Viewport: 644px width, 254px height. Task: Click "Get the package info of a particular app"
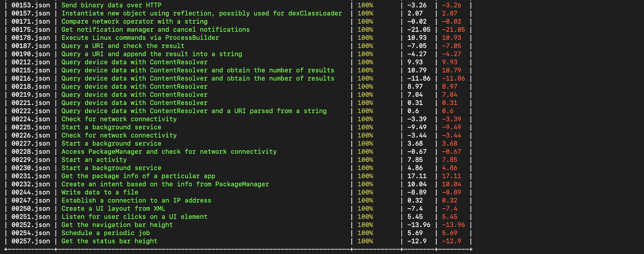coord(138,176)
